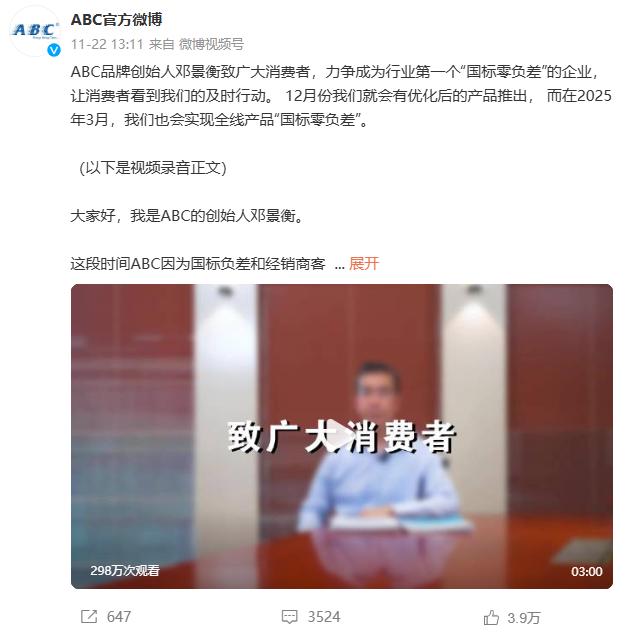Click the like count 3.9万

click(524, 618)
